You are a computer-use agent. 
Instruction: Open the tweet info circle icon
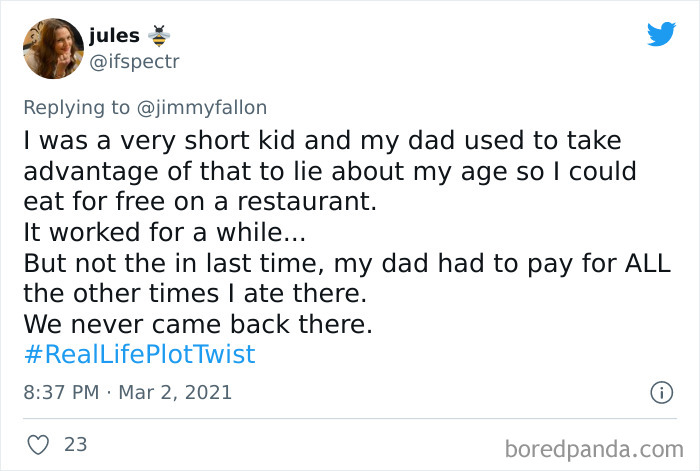point(660,392)
